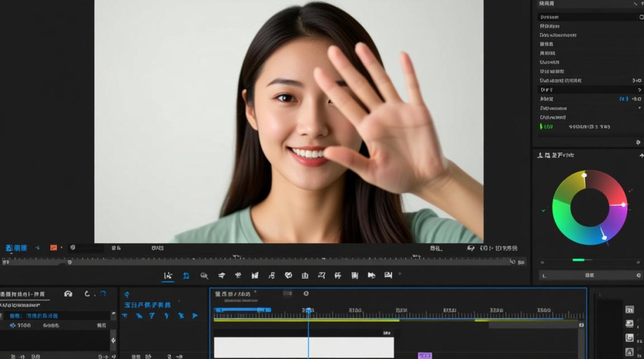The height and width of the screenshot is (359, 644).
Task: Click the scroll arrows in the bottom-left panel
Action: (113, 340)
